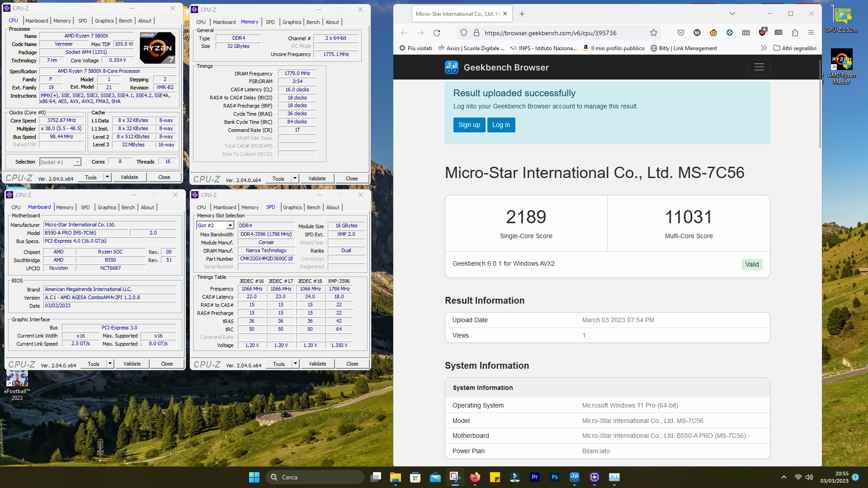The width and height of the screenshot is (868, 488).
Task: Expand Tools arrow in Memory window
Action: [x=295, y=178]
